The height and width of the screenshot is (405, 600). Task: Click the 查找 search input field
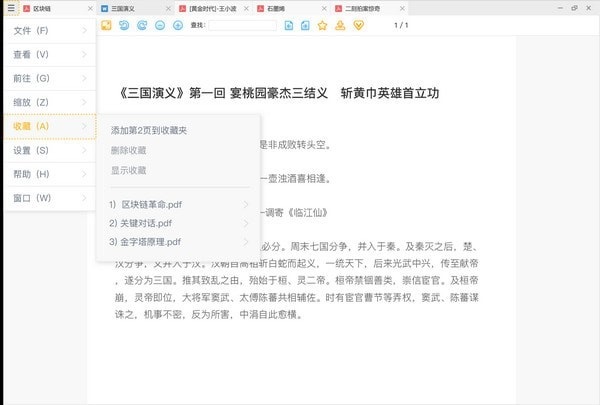tap(243, 25)
